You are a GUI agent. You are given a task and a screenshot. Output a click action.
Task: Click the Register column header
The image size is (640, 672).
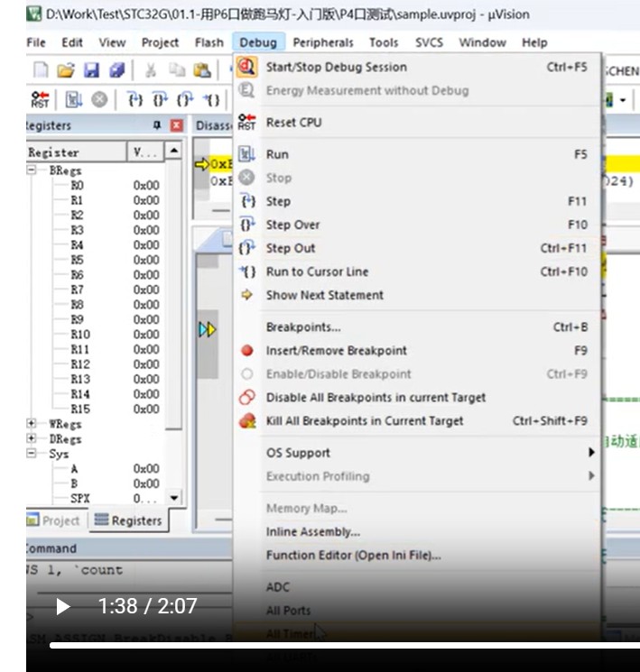[x=76, y=152]
